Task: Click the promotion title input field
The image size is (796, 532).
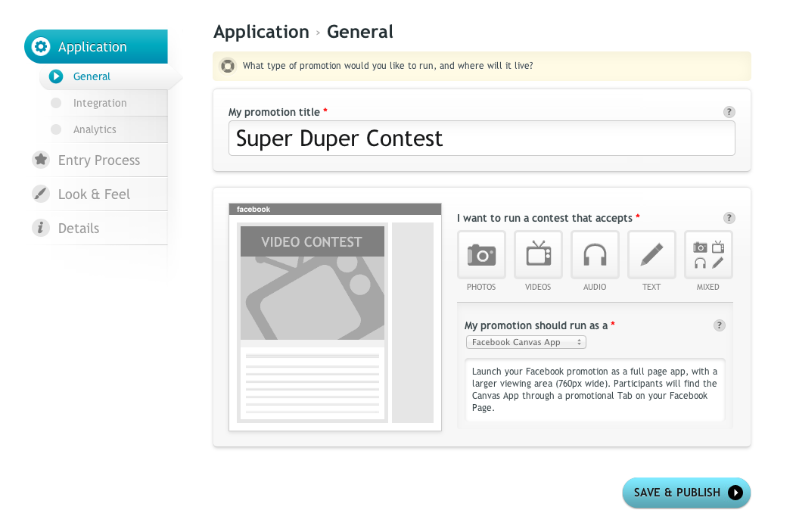Action: pyautogui.click(x=482, y=138)
